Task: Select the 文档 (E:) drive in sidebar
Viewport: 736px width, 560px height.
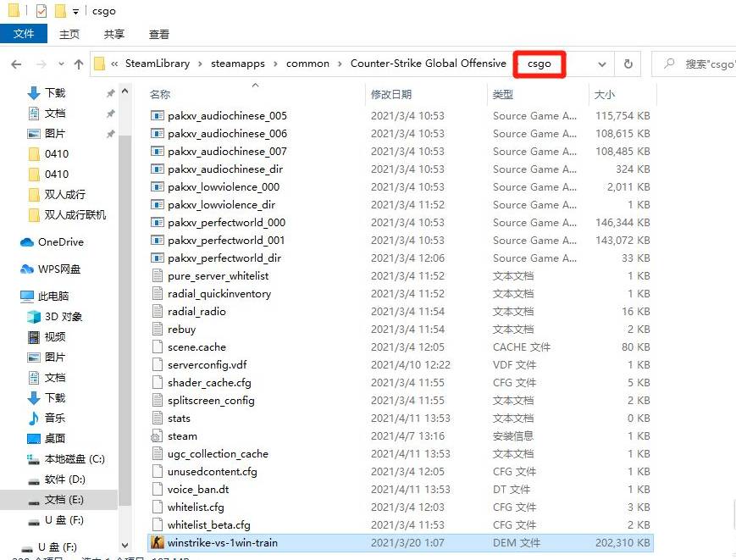Action: tap(58, 500)
